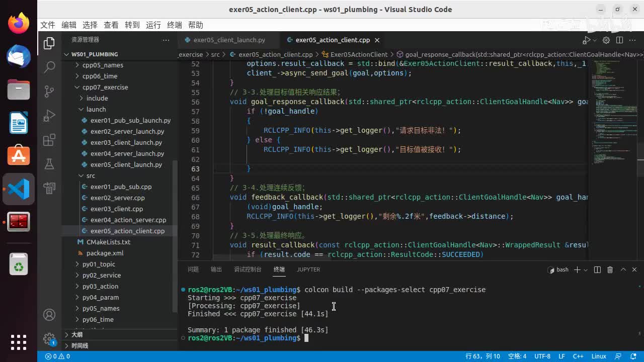Open the run button dropdown arrow
The image size is (644, 362).
pyautogui.click(x=594, y=40)
